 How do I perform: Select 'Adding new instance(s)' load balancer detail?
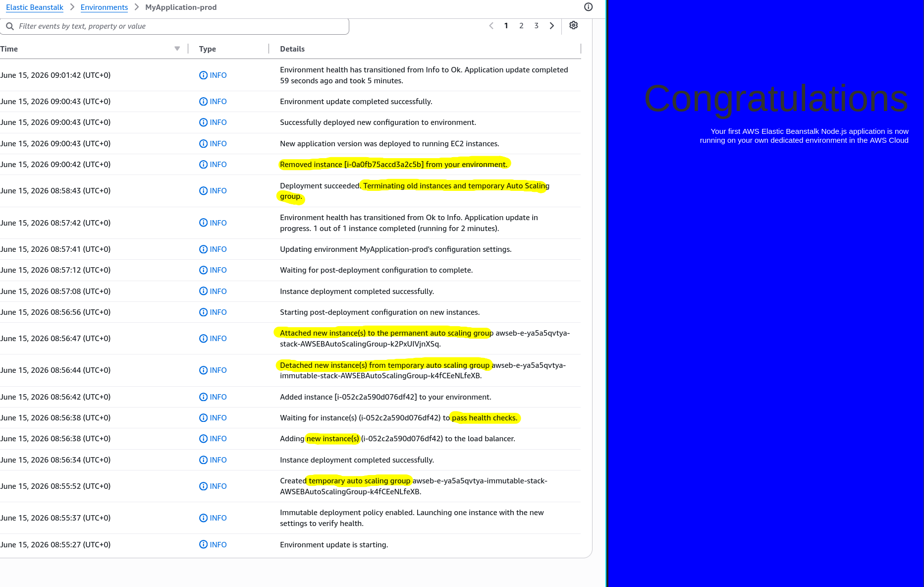397,439
